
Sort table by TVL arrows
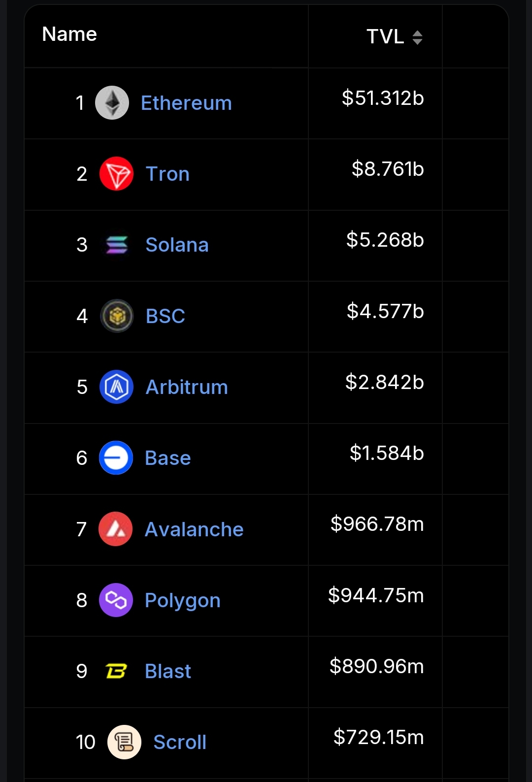pos(417,37)
